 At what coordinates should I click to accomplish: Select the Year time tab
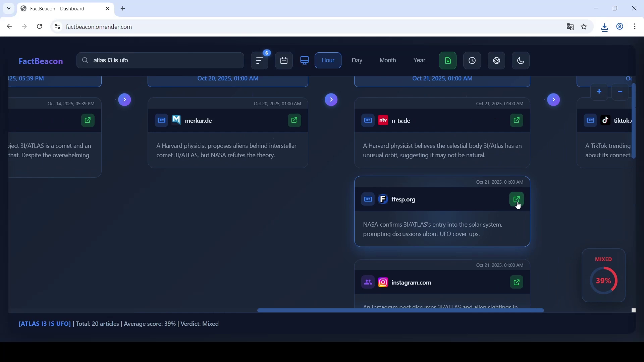tap(419, 60)
